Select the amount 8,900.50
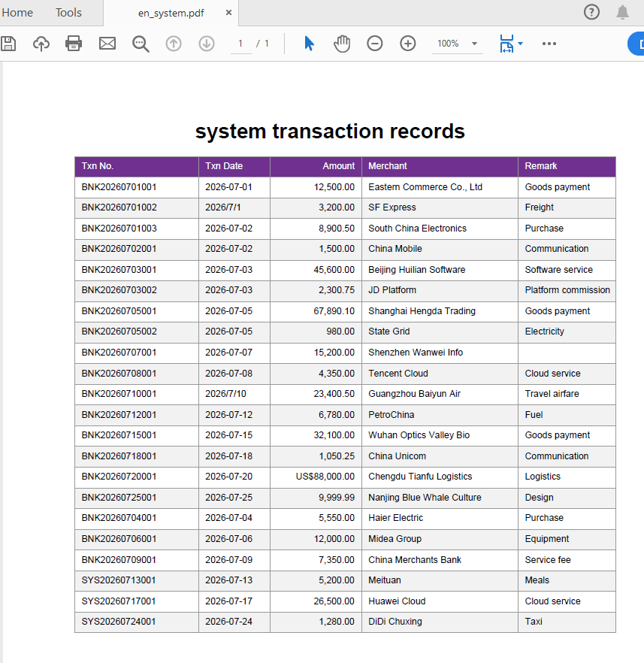Image resolution: width=644 pixels, height=663 pixels. pos(337,229)
